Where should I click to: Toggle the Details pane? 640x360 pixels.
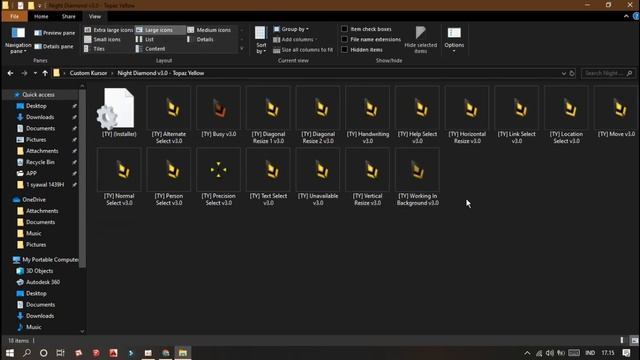tap(54, 47)
